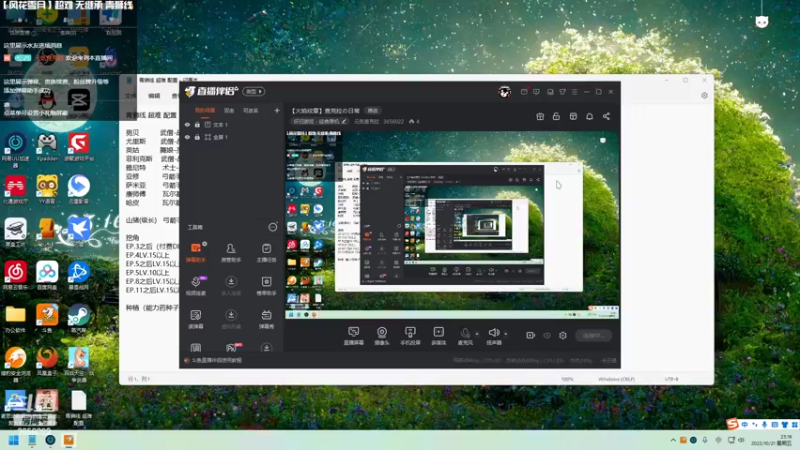The height and width of the screenshot is (450, 800).
Task: Click the gift box icon beside the stream title
Action: coord(540,116)
